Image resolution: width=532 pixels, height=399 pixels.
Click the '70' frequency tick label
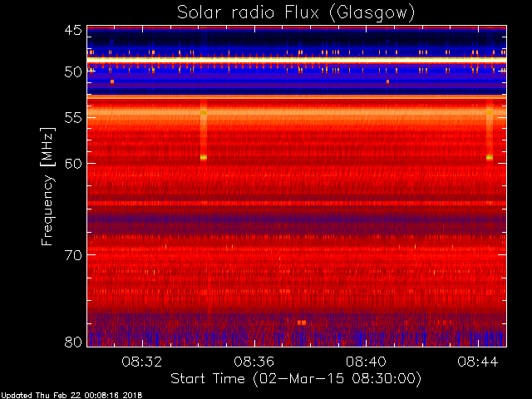pyautogui.click(x=73, y=255)
